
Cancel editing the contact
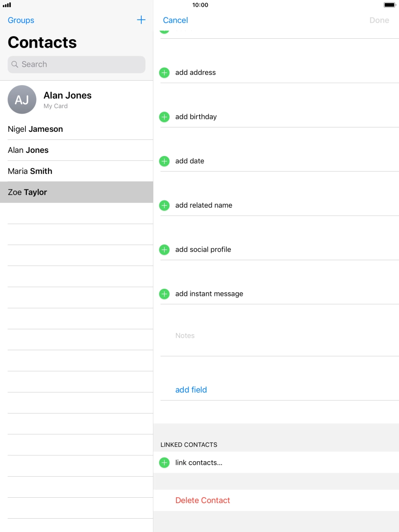click(175, 20)
